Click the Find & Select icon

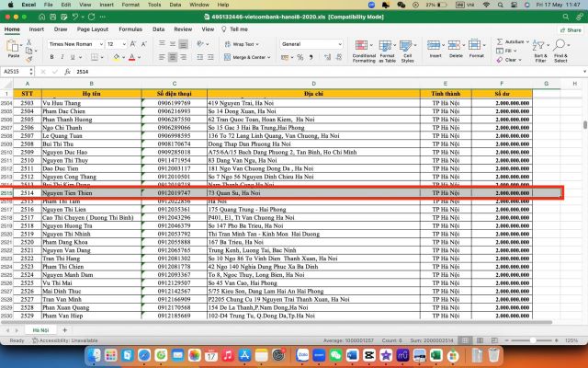[x=560, y=49]
